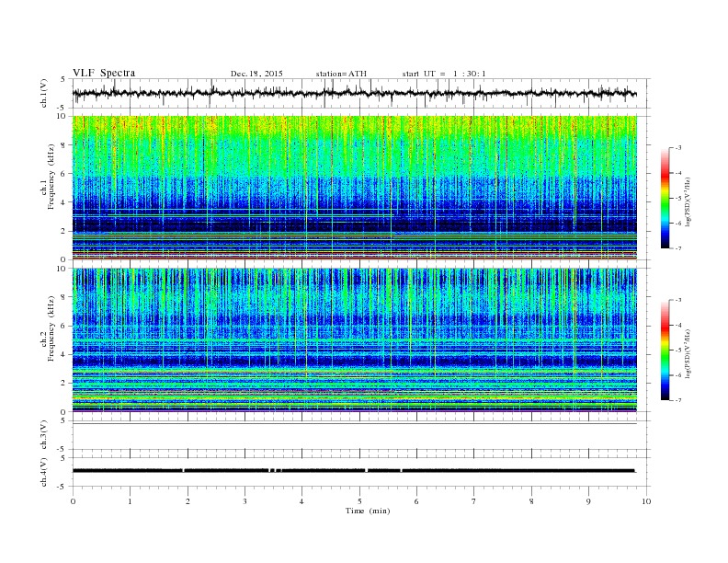Click the 'Time (min)' axis label
Viewport: 728px width, 563px height.
coord(368,511)
